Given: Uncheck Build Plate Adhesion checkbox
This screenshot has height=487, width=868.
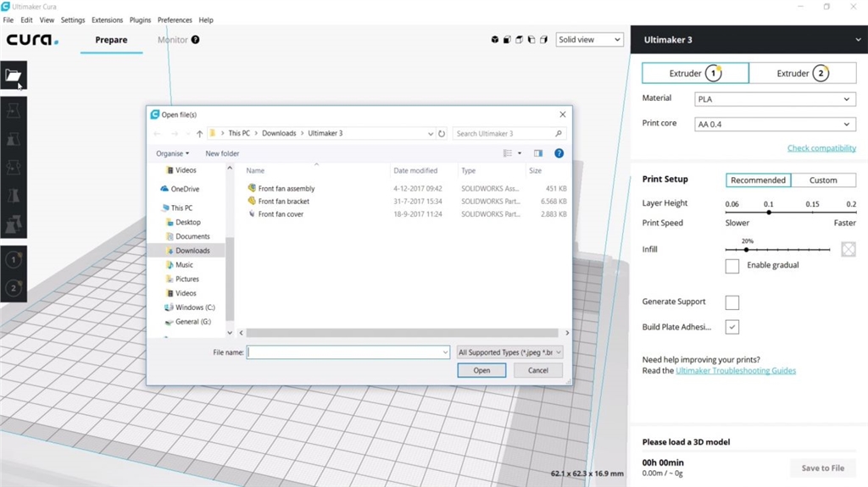Looking at the screenshot, I should click(x=732, y=327).
